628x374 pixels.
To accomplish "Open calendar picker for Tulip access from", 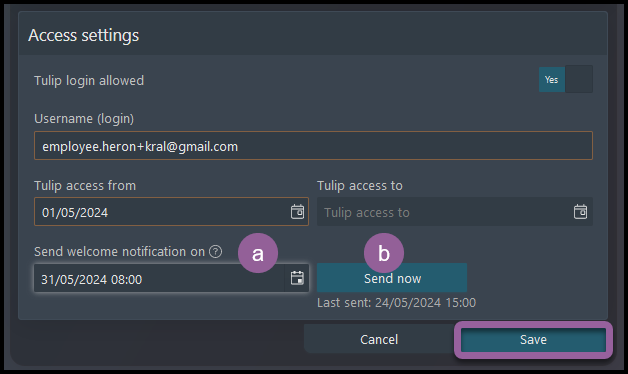I will [297, 212].
